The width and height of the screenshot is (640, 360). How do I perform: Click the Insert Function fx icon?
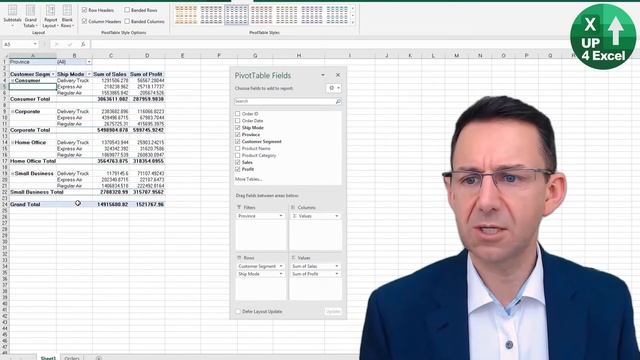click(83, 44)
